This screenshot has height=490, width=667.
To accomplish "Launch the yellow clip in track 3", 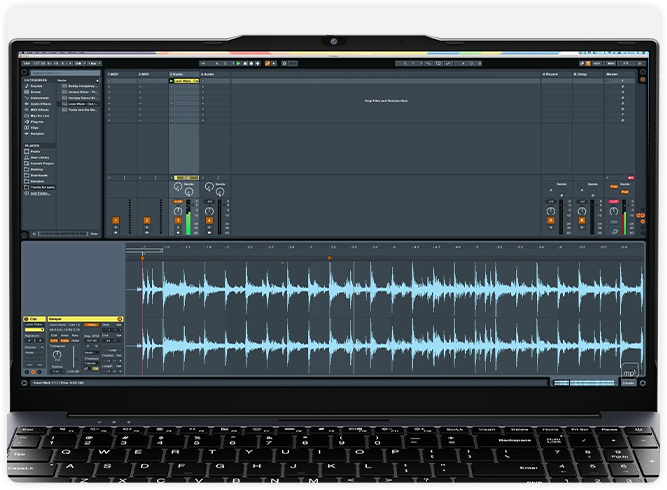I will point(173,80).
